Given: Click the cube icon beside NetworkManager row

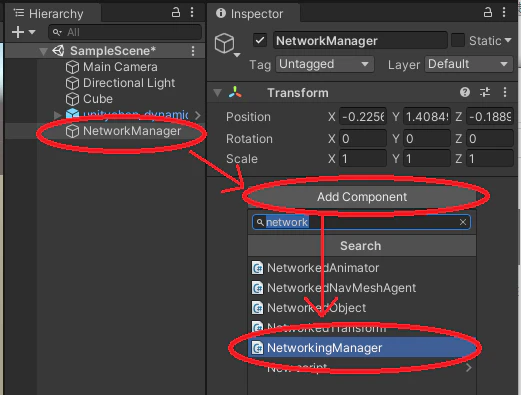Looking at the screenshot, I should click(x=72, y=131).
